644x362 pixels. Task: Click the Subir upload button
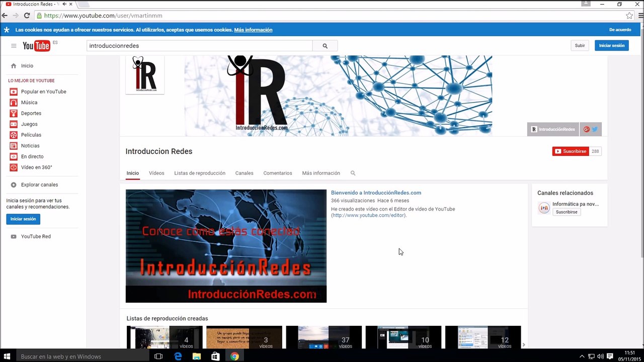point(580,46)
